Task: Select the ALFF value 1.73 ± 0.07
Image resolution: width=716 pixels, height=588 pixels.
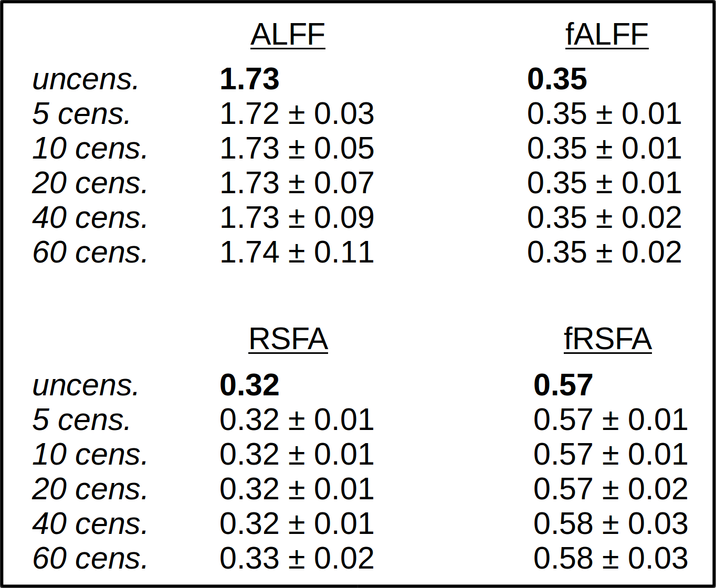Action: pyautogui.click(x=297, y=183)
